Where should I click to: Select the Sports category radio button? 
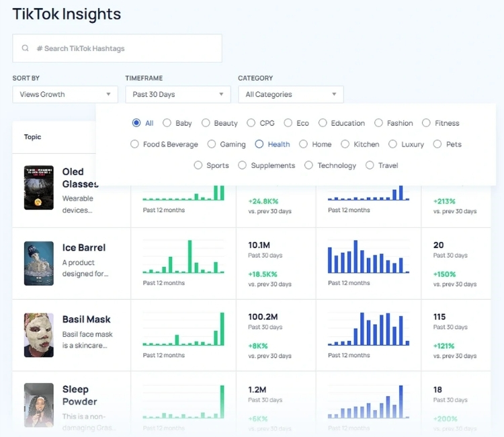tap(198, 165)
